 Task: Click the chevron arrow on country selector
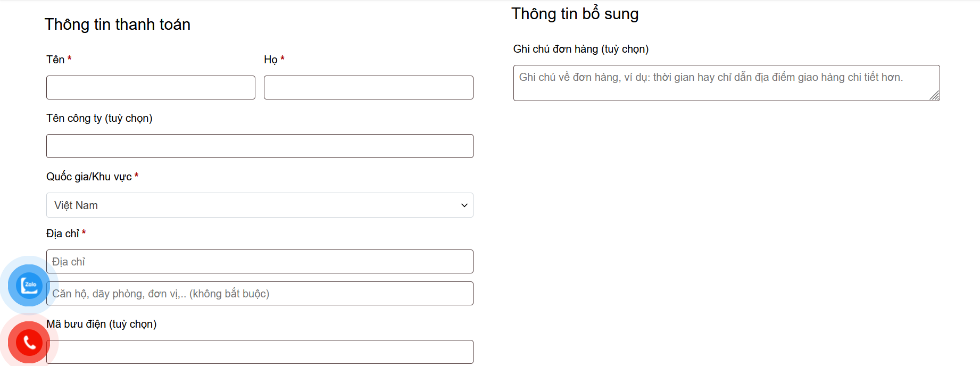tap(464, 205)
